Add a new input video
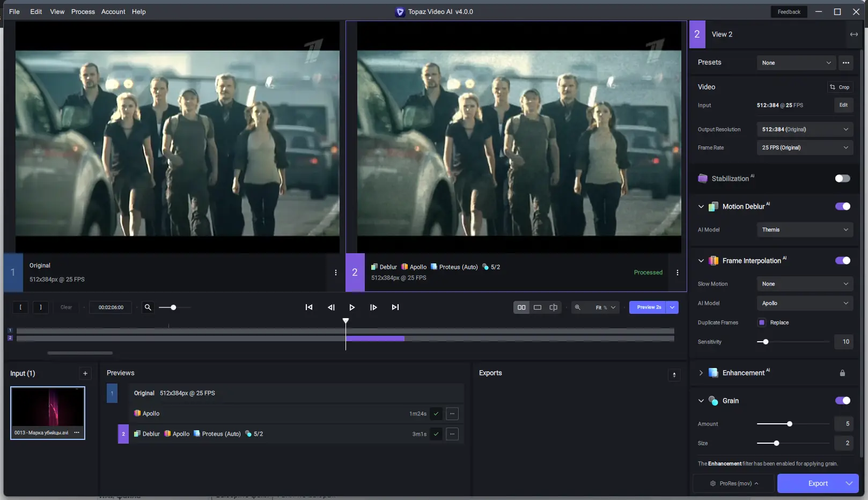The width and height of the screenshot is (868, 500). click(x=85, y=373)
